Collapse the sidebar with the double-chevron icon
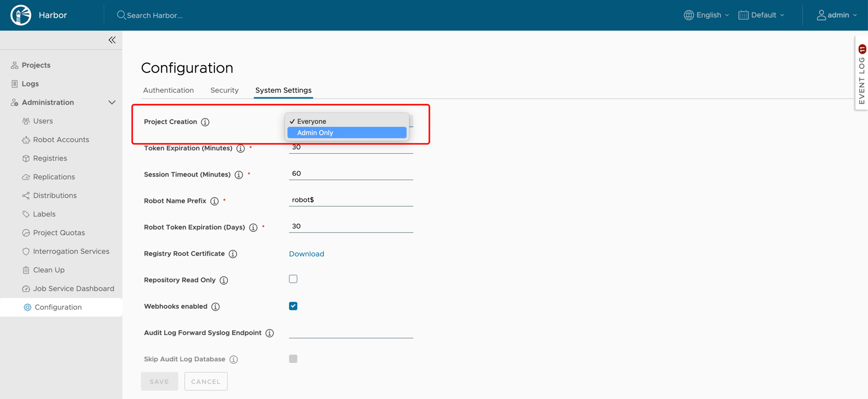The width and height of the screenshot is (868, 399). [112, 40]
